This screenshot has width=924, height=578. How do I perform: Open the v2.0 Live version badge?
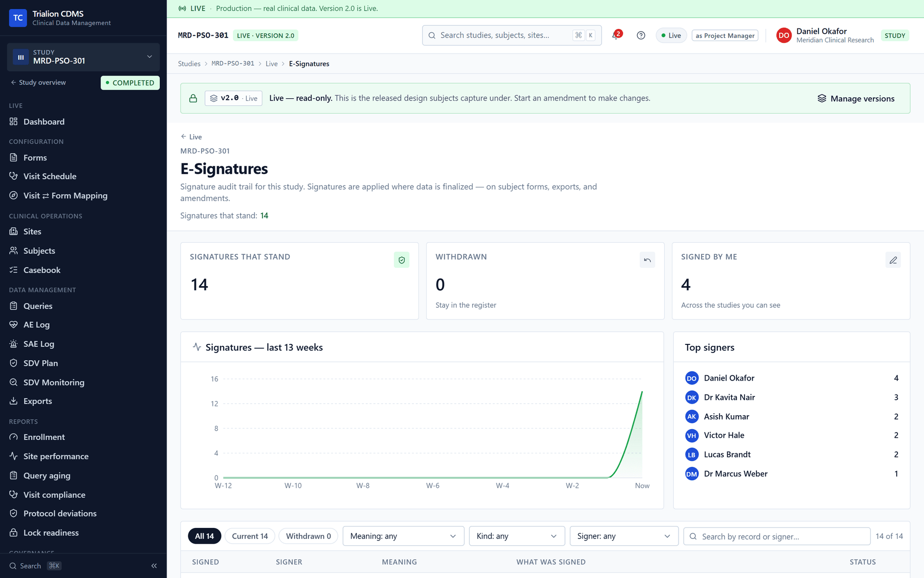pos(233,98)
